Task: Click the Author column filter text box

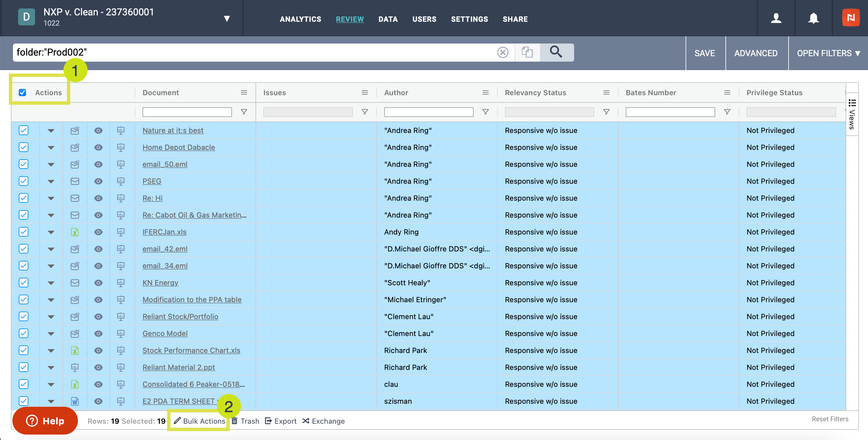Action: click(x=429, y=112)
